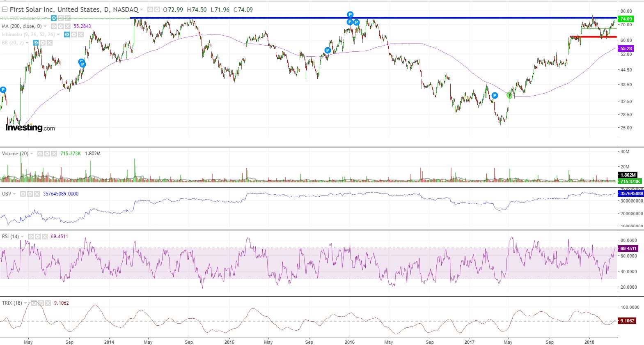Click the green circle marker near May 2017

510,95
